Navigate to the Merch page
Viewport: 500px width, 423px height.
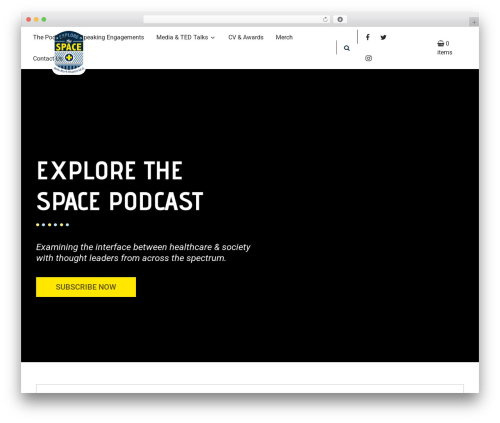[x=284, y=37]
